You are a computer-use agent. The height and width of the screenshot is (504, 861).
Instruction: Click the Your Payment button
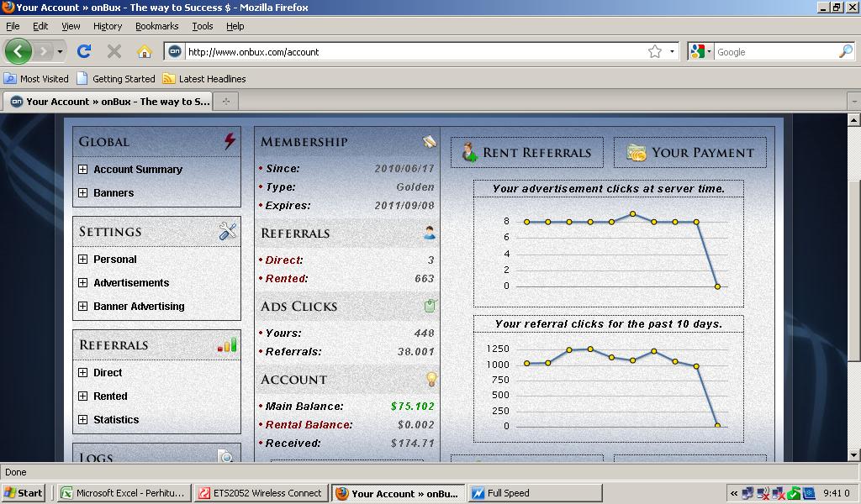tap(689, 153)
